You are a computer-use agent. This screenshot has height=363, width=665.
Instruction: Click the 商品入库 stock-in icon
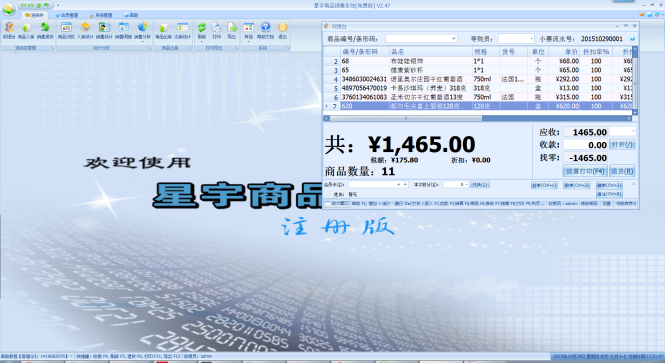tap(26, 31)
